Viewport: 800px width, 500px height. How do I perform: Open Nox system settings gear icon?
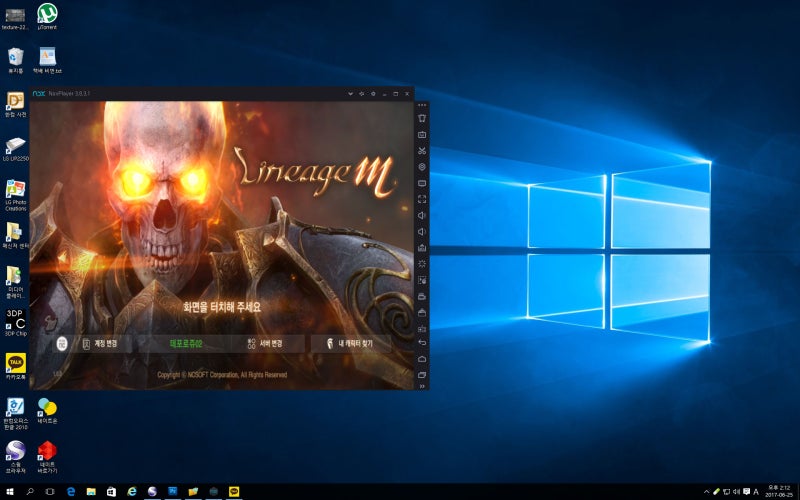[x=373, y=94]
